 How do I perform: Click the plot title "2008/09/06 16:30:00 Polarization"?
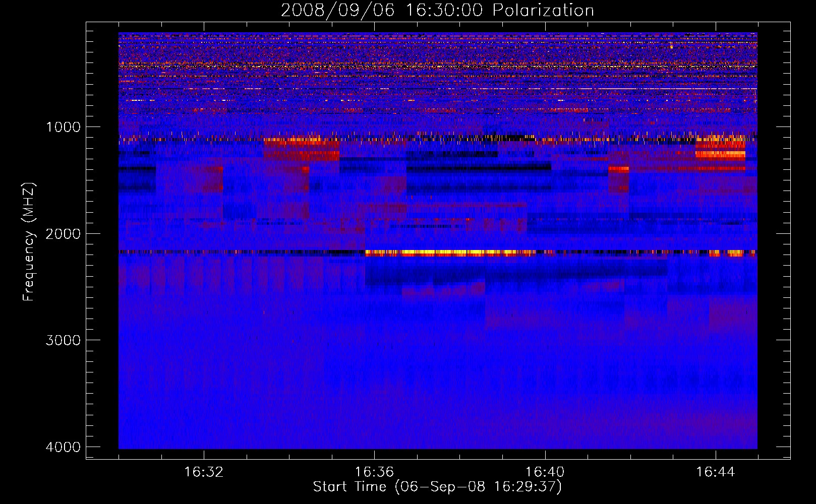437,11
